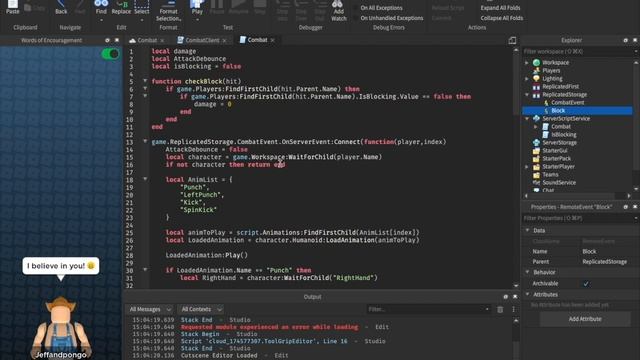This screenshot has height=360, width=640.
Task: Click the Filter Properties field
Action: click(579, 218)
